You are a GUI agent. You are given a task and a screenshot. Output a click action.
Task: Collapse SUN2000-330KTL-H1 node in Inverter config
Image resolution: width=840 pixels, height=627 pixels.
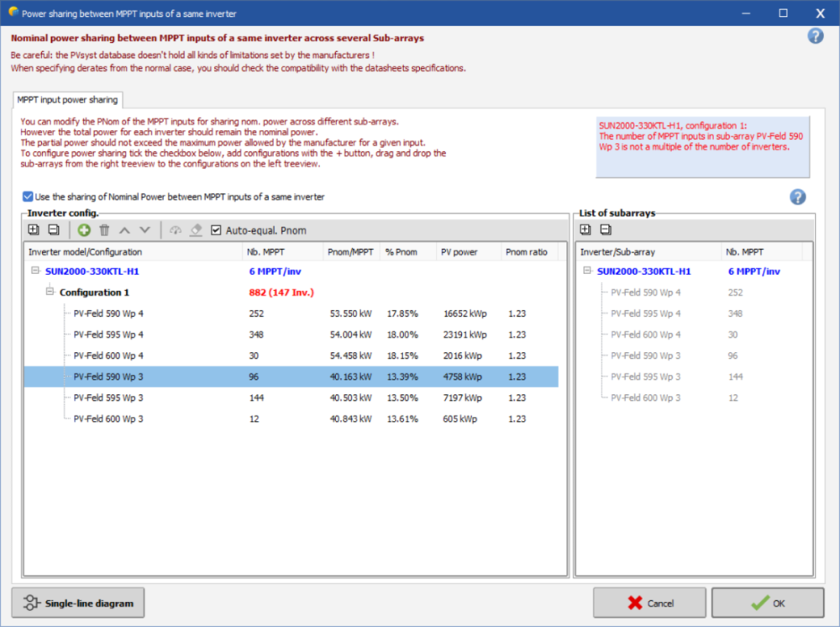pos(35,271)
